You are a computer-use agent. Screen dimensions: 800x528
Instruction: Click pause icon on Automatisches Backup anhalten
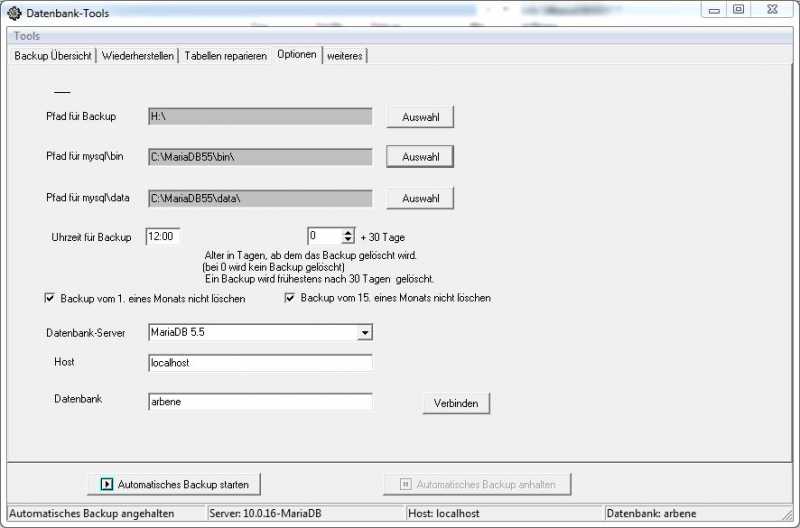point(406,484)
